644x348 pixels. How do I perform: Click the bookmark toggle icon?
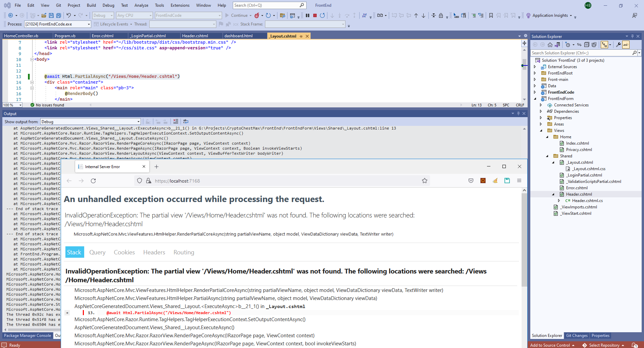click(x=491, y=15)
